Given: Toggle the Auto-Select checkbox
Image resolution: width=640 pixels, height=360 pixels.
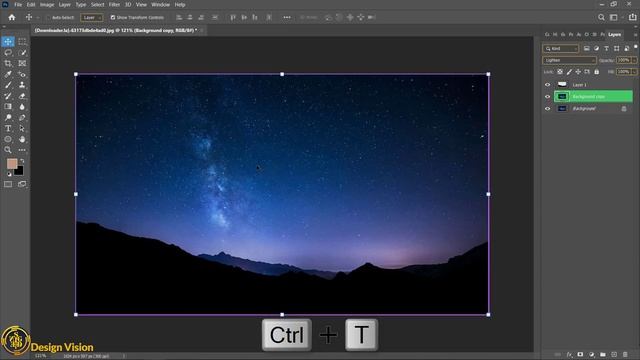Looking at the screenshot, I should [48, 18].
